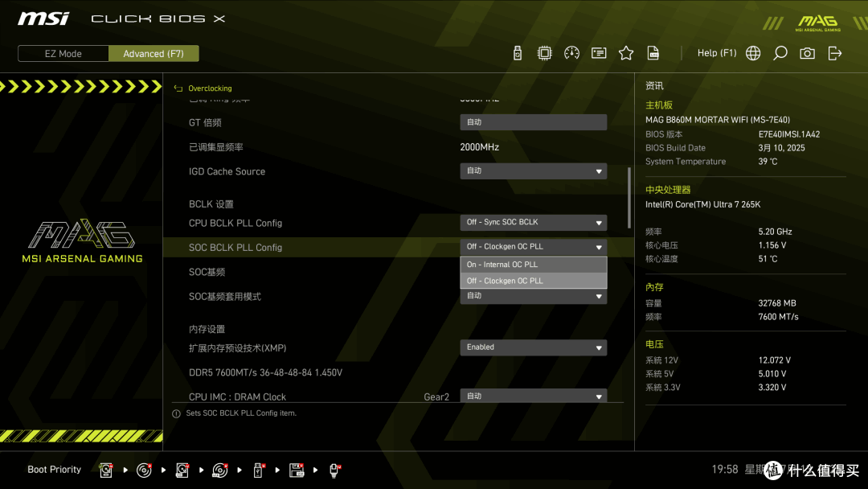
Task: Select optical disc boot priority device
Action: [x=144, y=471]
